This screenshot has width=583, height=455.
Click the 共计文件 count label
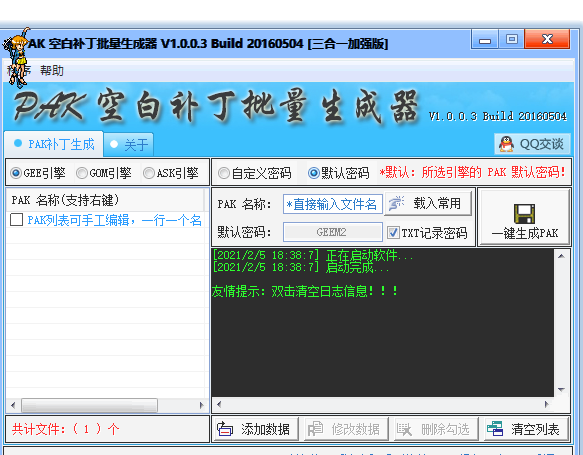(x=66, y=429)
